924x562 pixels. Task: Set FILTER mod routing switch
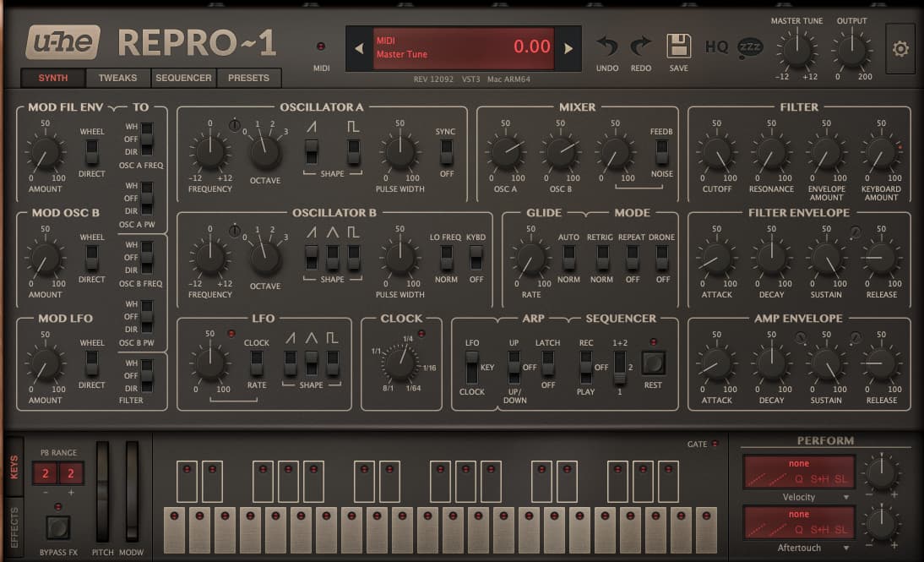click(146, 375)
